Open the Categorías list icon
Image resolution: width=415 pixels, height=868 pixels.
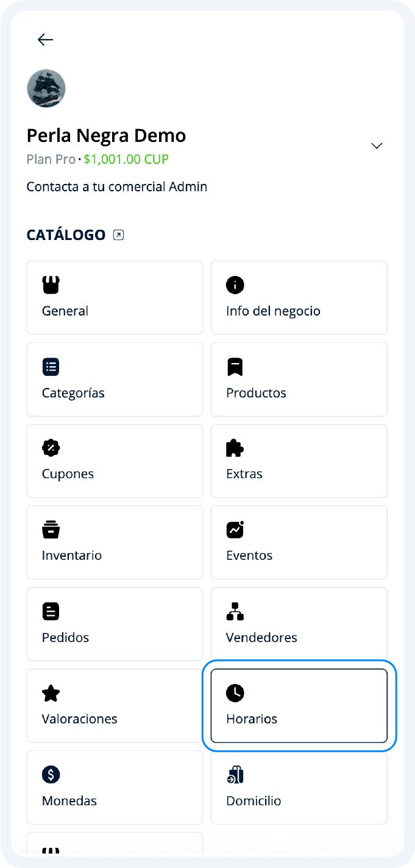(51, 366)
